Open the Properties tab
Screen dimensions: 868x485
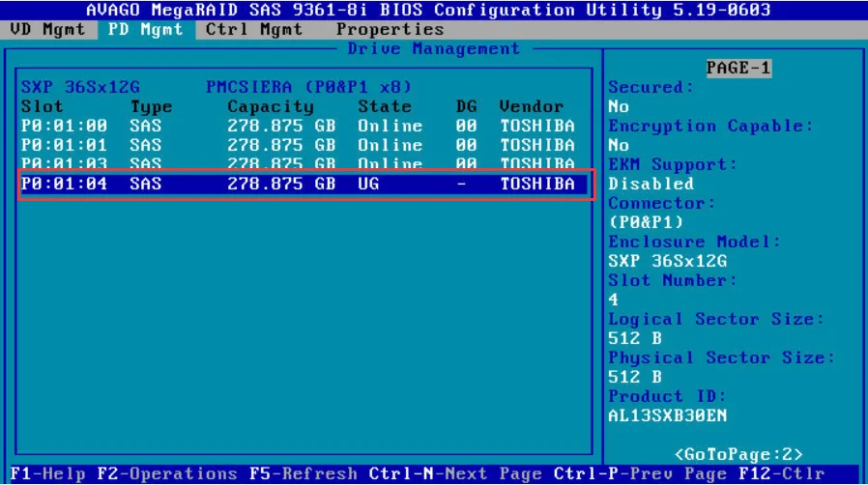(x=390, y=29)
